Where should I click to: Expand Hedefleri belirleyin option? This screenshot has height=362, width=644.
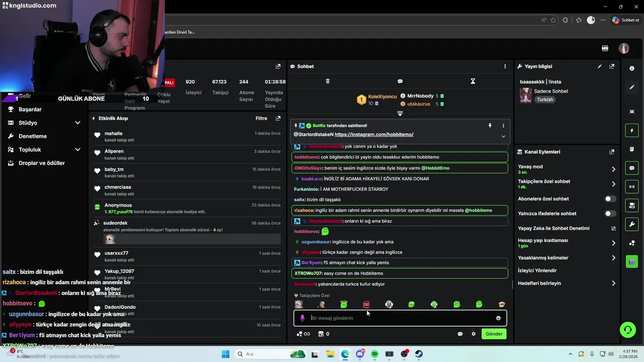[x=613, y=284]
